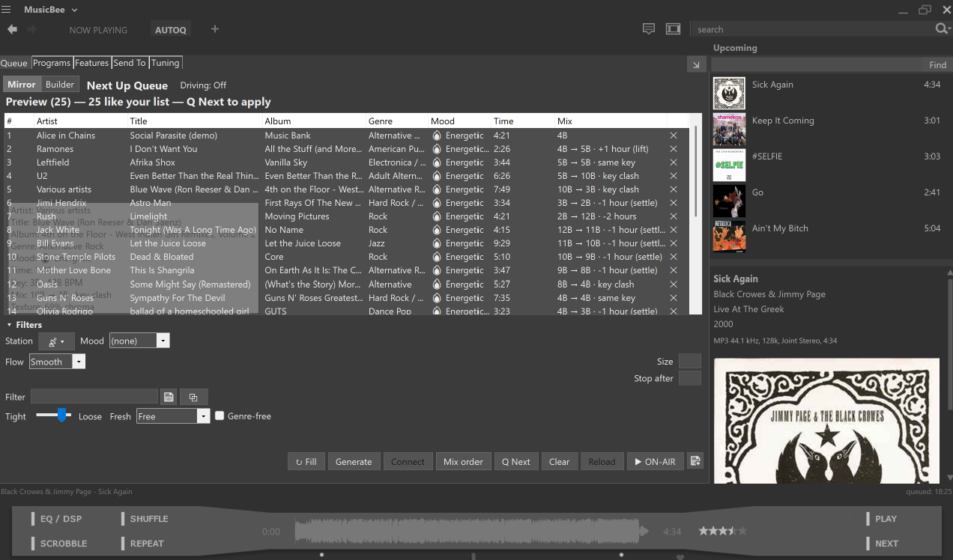Switch to Mirror mode
The height and width of the screenshot is (560, 953).
(x=22, y=85)
